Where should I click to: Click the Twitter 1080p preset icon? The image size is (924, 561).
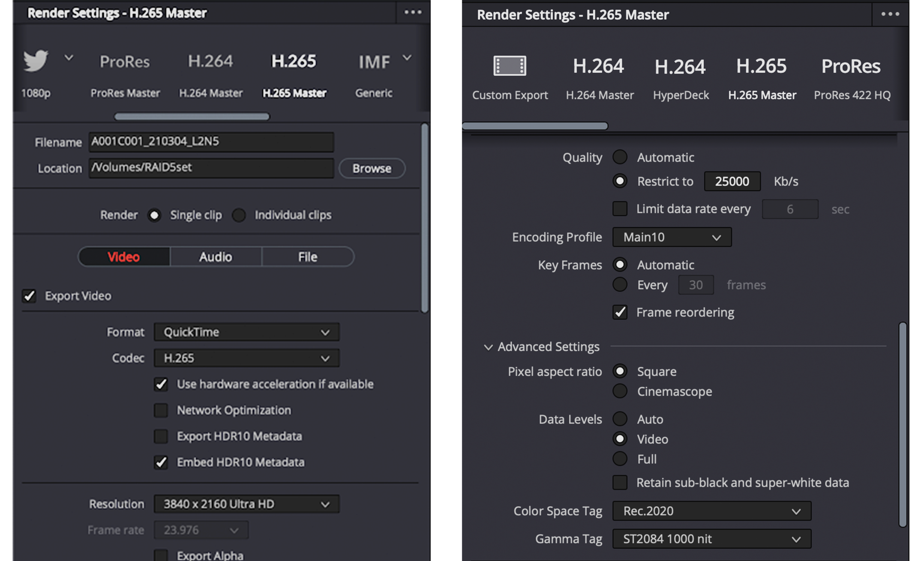click(x=36, y=61)
